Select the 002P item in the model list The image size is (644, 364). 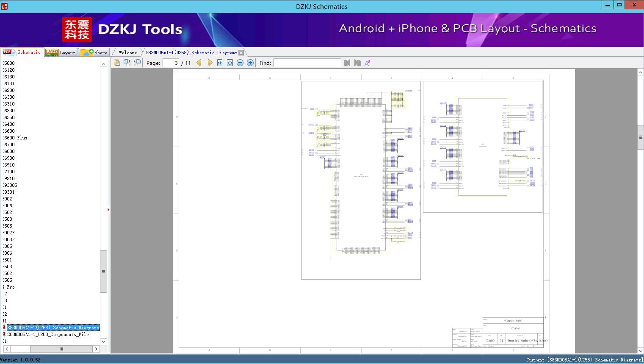click(x=9, y=233)
